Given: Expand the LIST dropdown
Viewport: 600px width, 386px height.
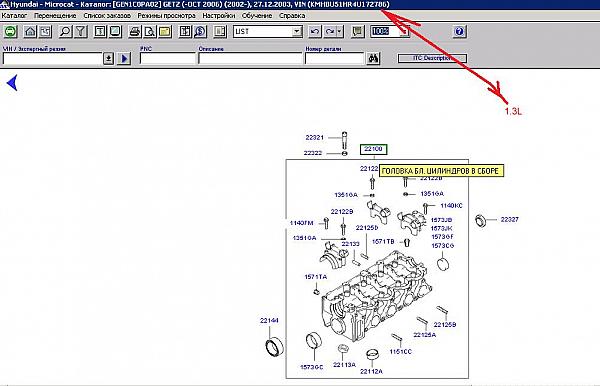Looking at the screenshot, I should (297, 31).
